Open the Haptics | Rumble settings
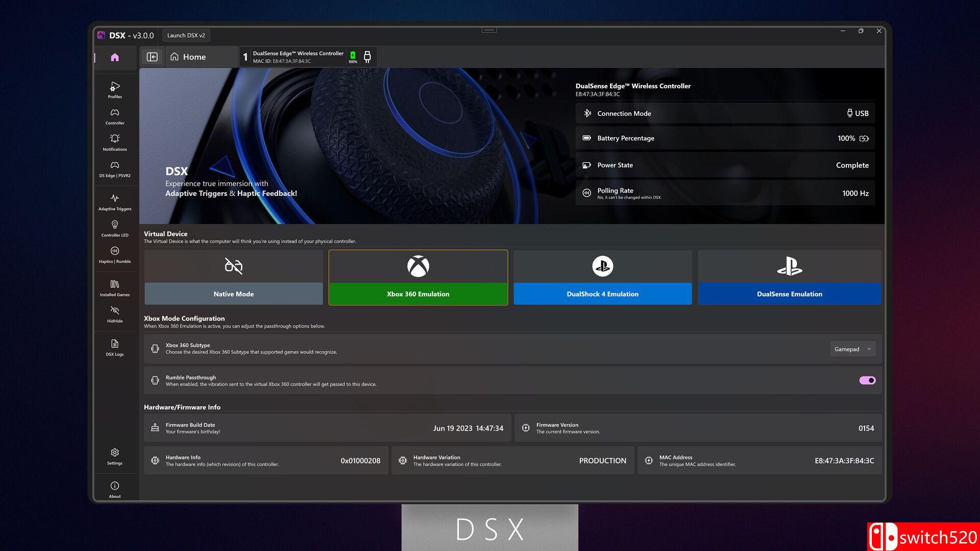 click(x=114, y=255)
